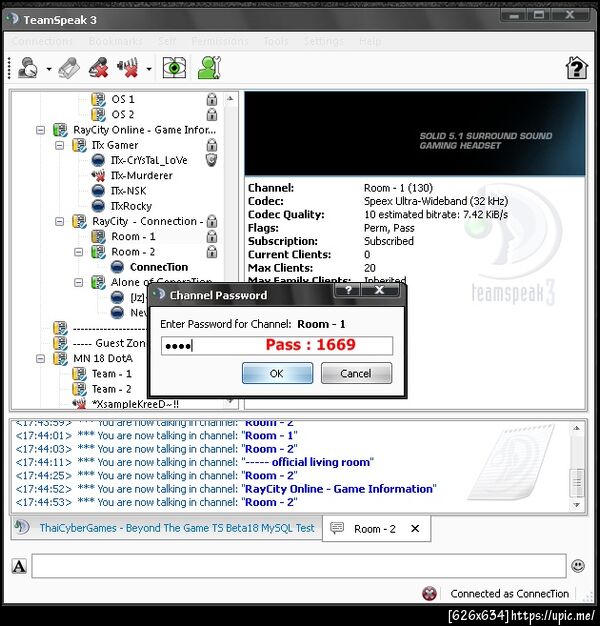Image resolution: width=600 pixels, height=626 pixels.
Task: Collapse the RayCity - Connection channel node
Action: [59, 221]
